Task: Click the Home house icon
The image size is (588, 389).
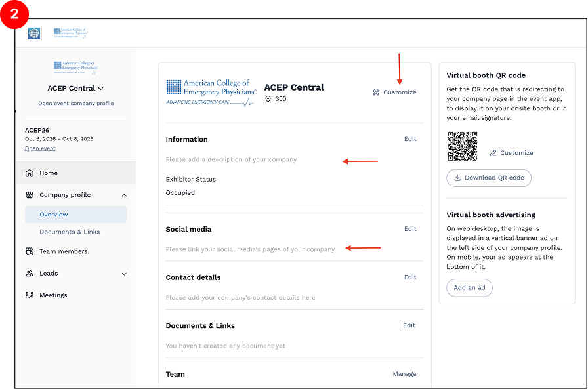Action: tap(30, 173)
